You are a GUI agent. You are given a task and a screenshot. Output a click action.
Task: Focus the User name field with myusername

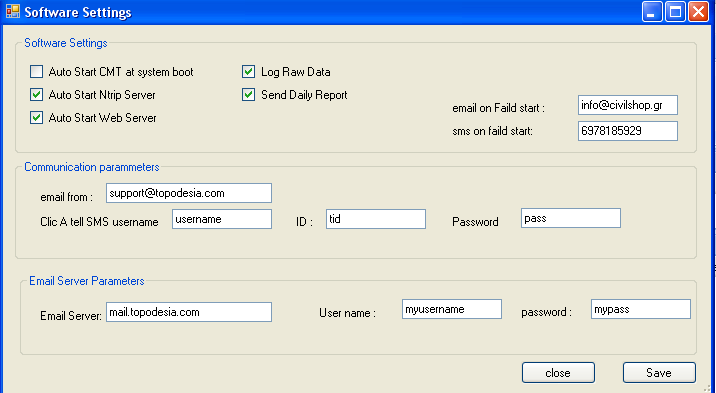[x=452, y=309]
